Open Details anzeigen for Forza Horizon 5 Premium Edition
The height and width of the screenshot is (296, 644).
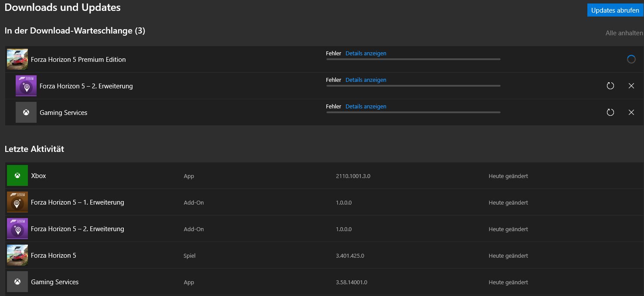click(x=366, y=53)
